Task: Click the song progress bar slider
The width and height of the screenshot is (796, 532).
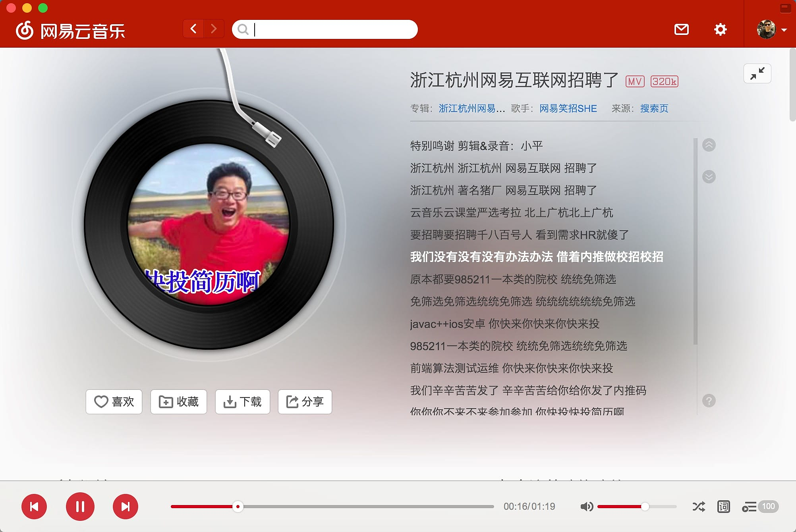Action: tap(238, 507)
